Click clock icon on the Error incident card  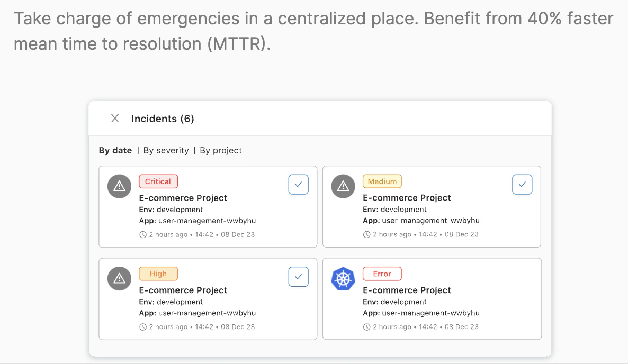tap(367, 327)
